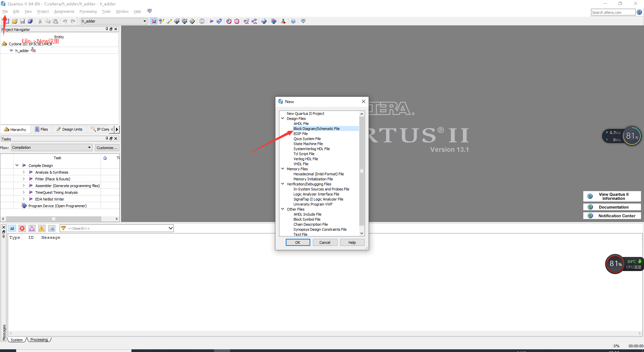Click the Stop Processing toolbar icon
Image resolution: width=644 pixels, height=352 pixels.
(202, 21)
